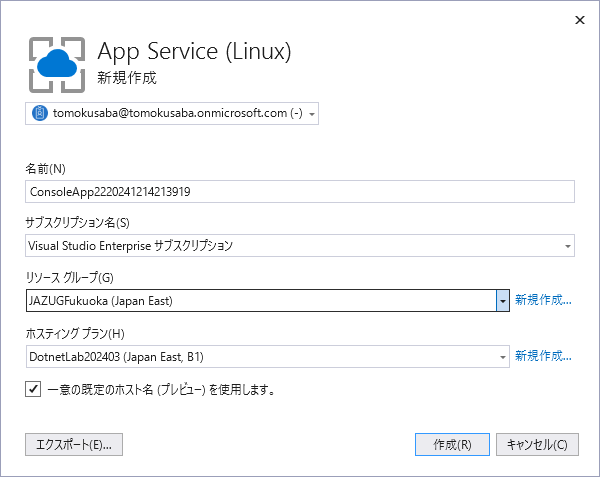Click the キャンセル(C) button
This screenshot has height=477, width=600.
[x=537, y=444]
